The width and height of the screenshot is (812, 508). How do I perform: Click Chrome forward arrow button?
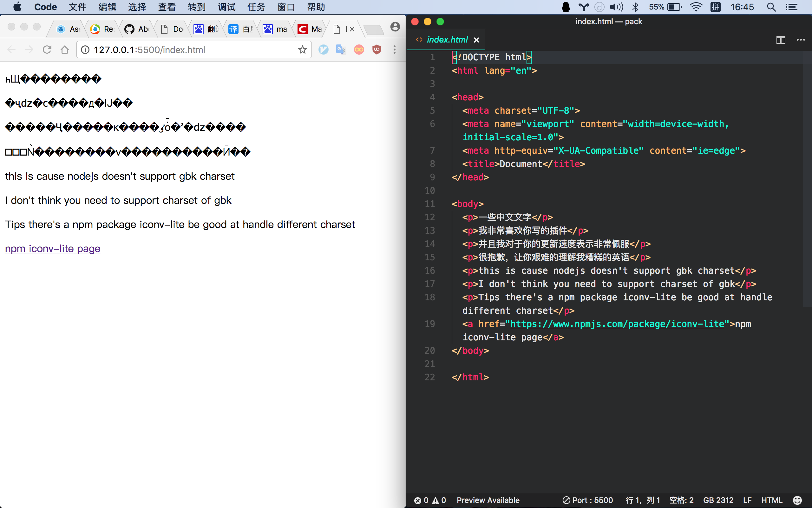click(29, 50)
